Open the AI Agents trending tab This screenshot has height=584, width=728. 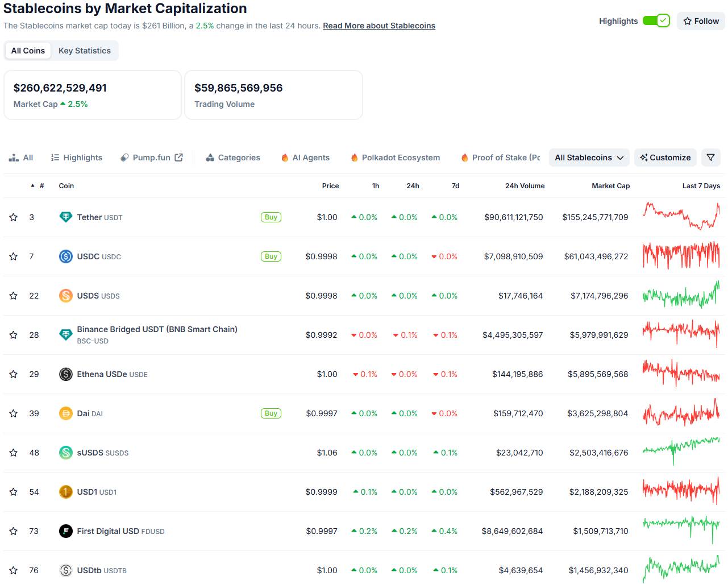tap(305, 158)
